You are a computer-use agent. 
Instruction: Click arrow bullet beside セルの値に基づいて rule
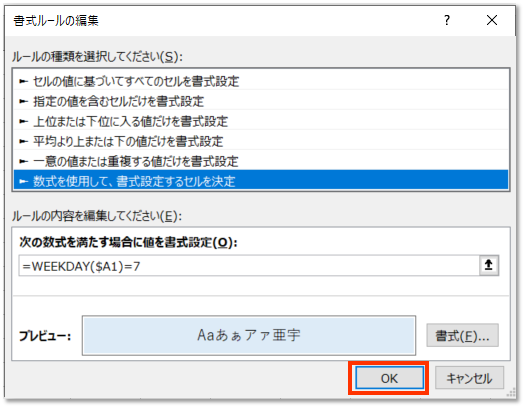(x=23, y=81)
